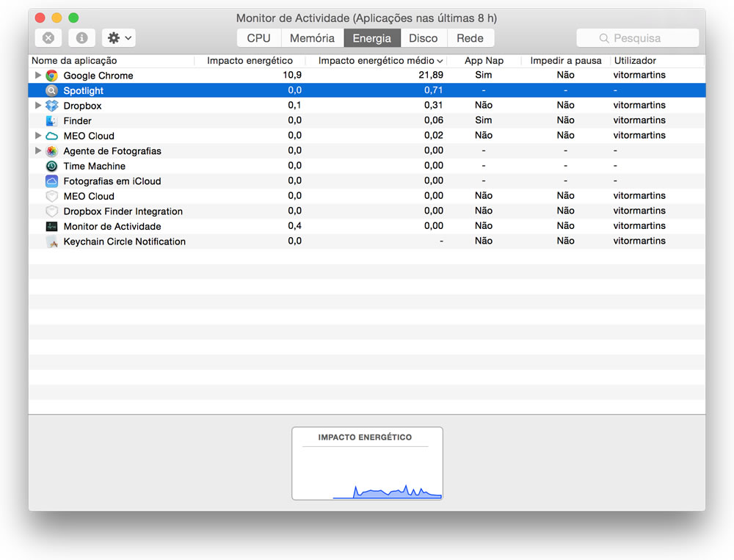734x560 pixels.
Task: Switch to the CPU tab
Action: click(258, 37)
